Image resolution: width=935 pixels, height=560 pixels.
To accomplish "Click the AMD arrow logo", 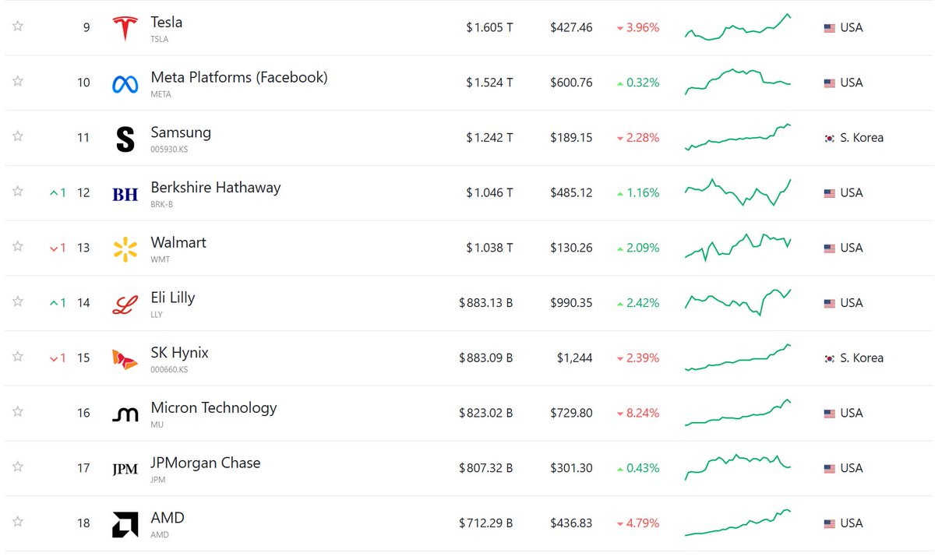I will 125,525.
